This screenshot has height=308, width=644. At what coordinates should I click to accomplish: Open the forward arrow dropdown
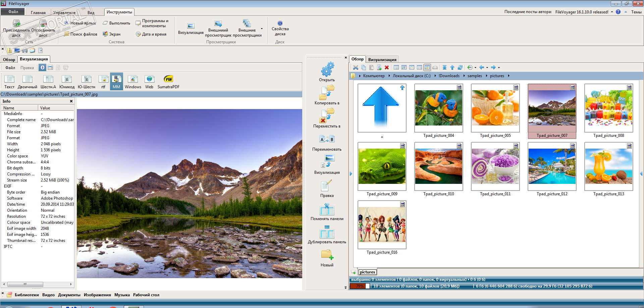click(x=499, y=68)
